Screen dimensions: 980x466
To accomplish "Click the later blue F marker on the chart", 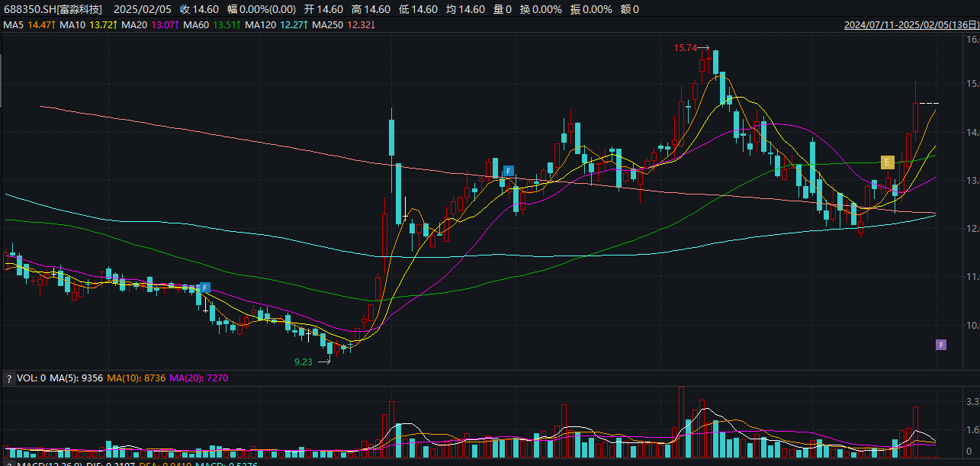I will (508, 171).
